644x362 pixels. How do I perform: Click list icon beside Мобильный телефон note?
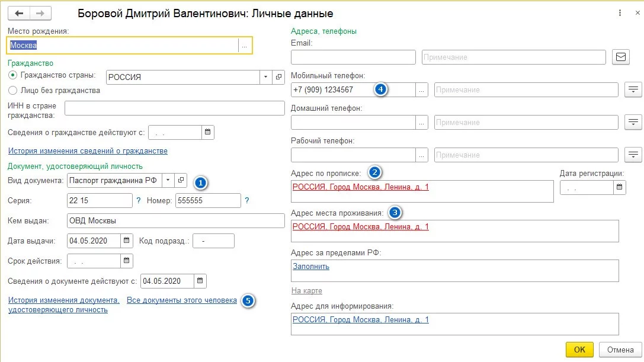click(x=634, y=89)
